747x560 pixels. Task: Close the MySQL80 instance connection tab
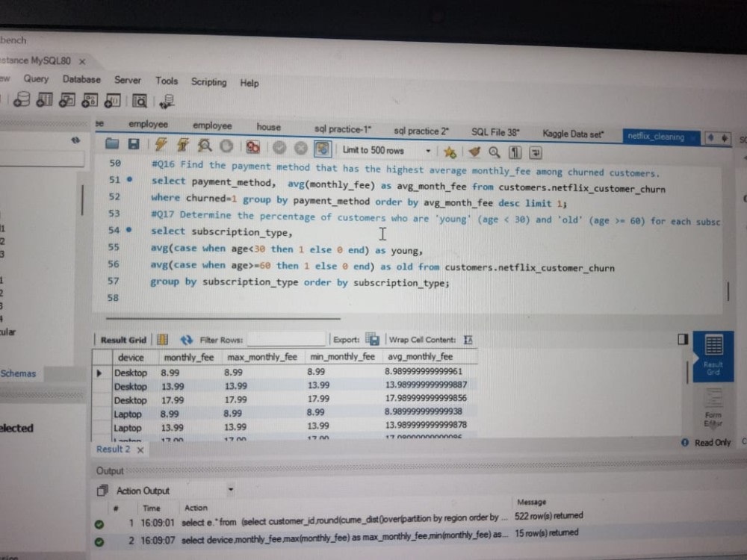tap(82, 61)
